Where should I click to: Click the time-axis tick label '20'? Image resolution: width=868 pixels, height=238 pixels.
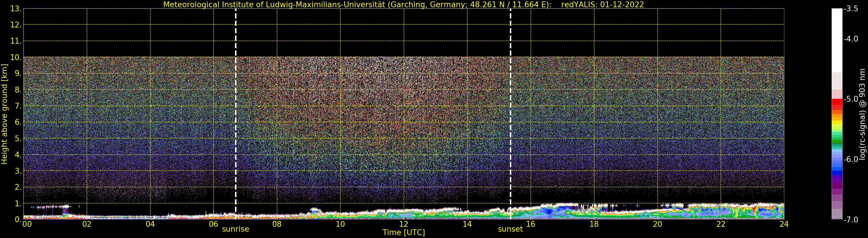(x=657, y=224)
